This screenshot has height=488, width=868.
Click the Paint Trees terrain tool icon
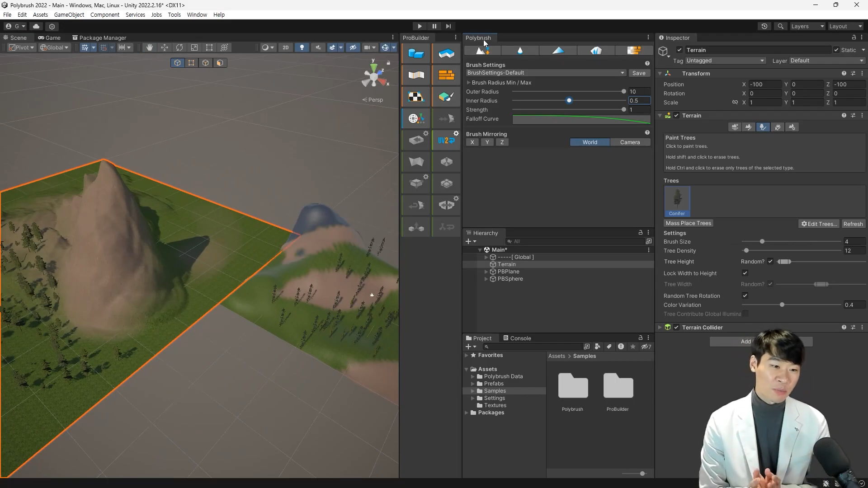click(763, 127)
